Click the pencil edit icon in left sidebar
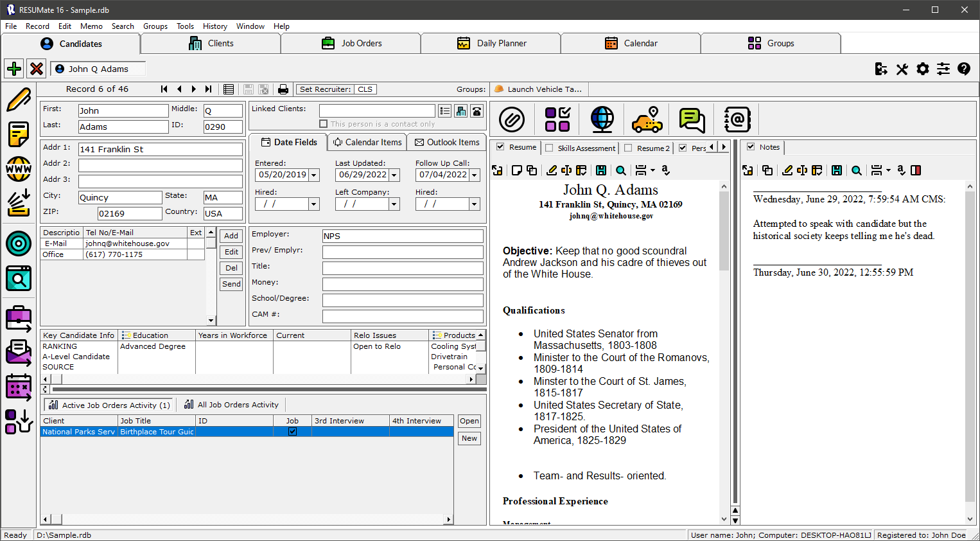The width and height of the screenshot is (980, 541). (19, 100)
